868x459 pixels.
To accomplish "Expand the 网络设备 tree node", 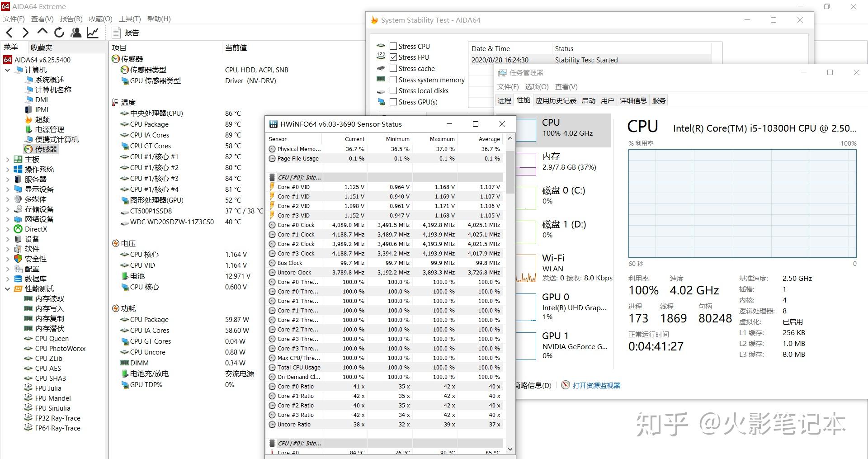I will pos(7,219).
